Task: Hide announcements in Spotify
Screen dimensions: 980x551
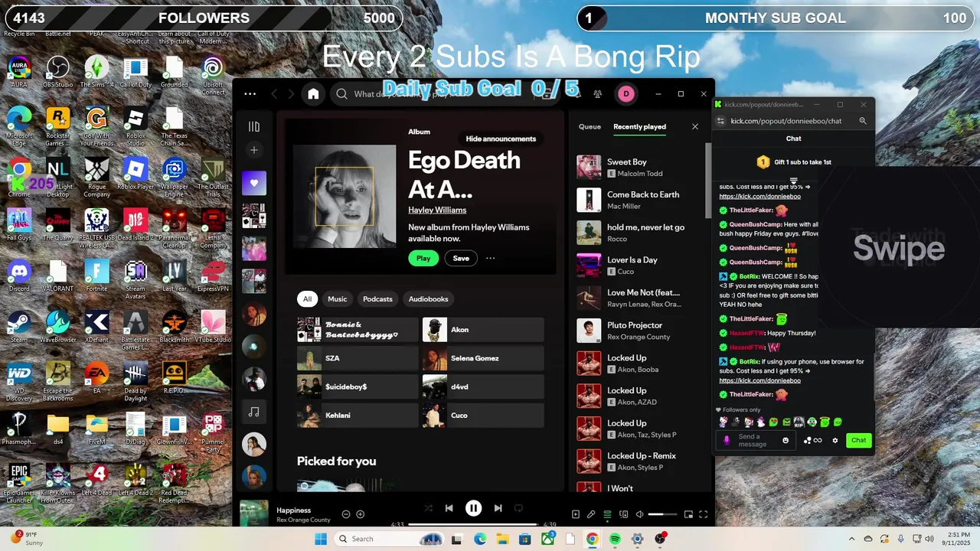Action: (501, 139)
